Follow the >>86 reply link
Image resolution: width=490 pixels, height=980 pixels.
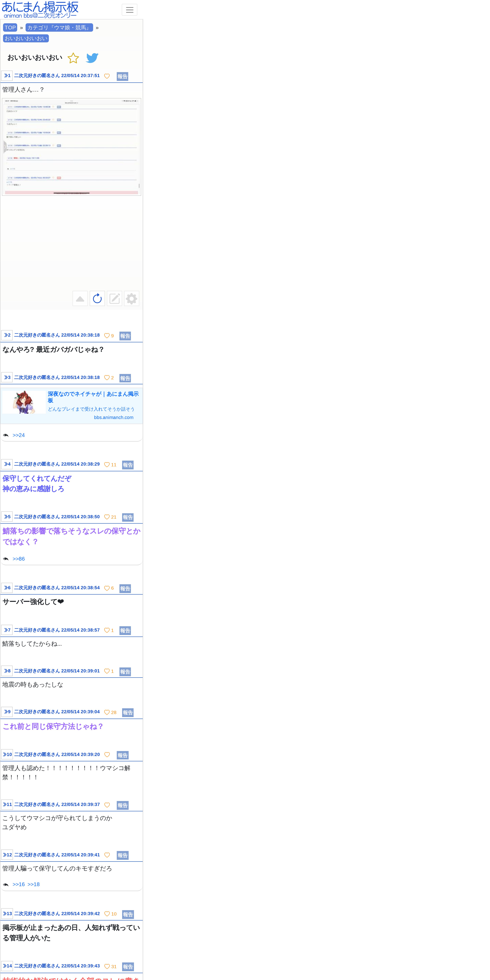(19, 559)
